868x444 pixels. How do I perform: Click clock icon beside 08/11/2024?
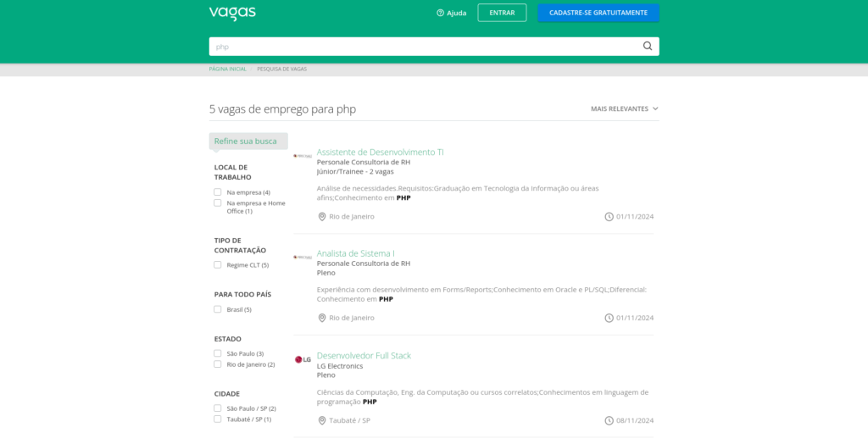tap(609, 420)
